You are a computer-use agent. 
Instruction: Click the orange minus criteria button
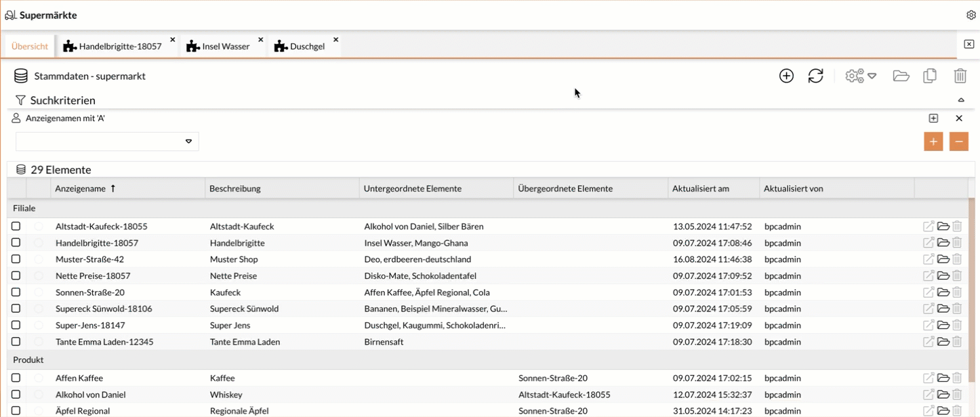point(958,141)
